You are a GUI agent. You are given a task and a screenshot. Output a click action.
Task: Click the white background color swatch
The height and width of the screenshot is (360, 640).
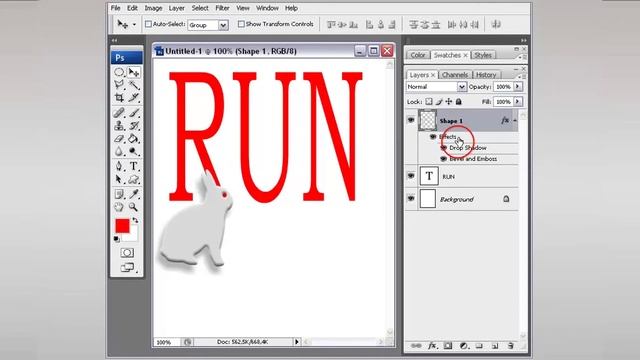[x=133, y=235]
